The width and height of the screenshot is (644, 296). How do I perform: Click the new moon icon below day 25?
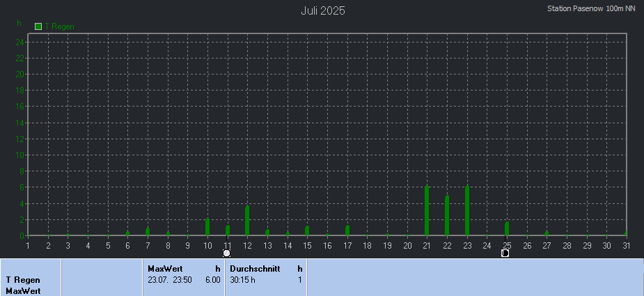(x=505, y=253)
